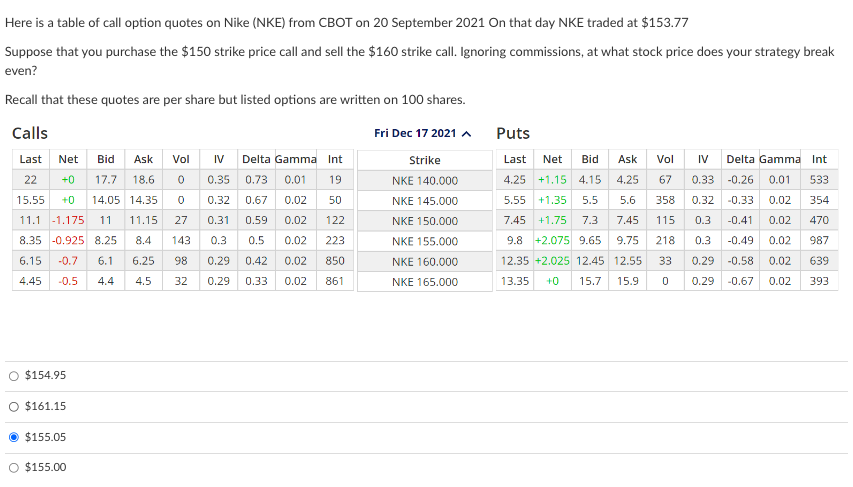The image size is (853, 487).
Task: Collapse the Fri Dec 17 2021 expiry chevron
Action: point(466,134)
